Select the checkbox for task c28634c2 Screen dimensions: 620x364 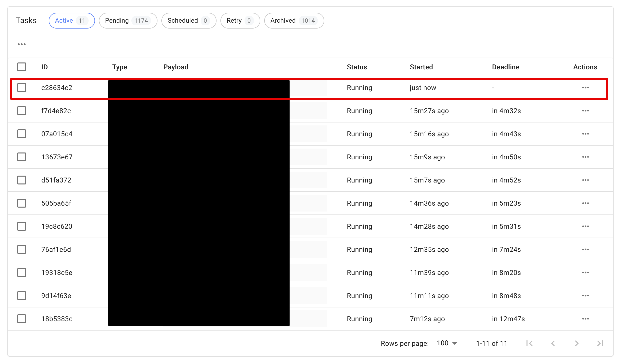pyautogui.click(x=22, y=88)
